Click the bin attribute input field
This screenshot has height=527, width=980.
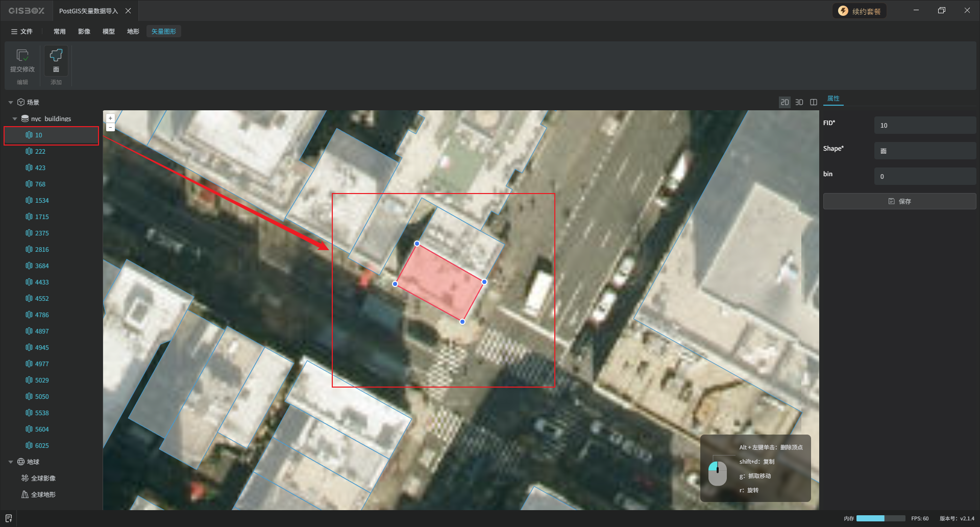924,176
